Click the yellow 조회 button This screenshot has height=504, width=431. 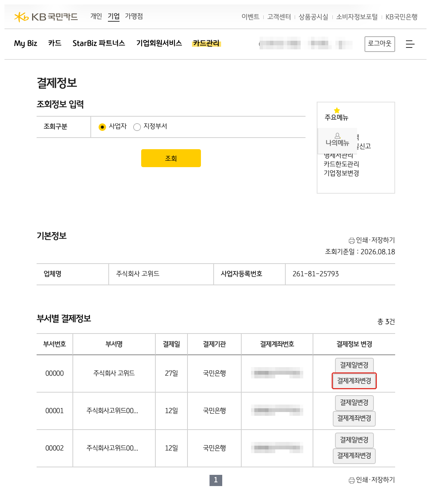(171, 158)
